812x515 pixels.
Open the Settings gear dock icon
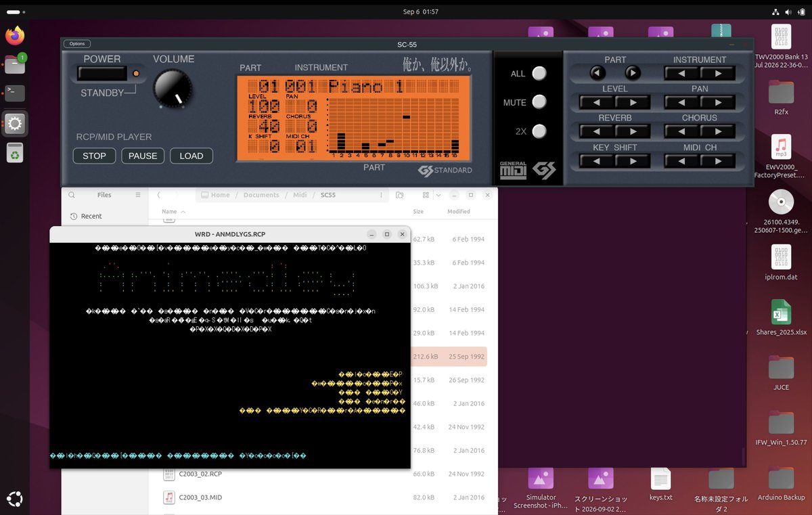(x=15, y=123)
